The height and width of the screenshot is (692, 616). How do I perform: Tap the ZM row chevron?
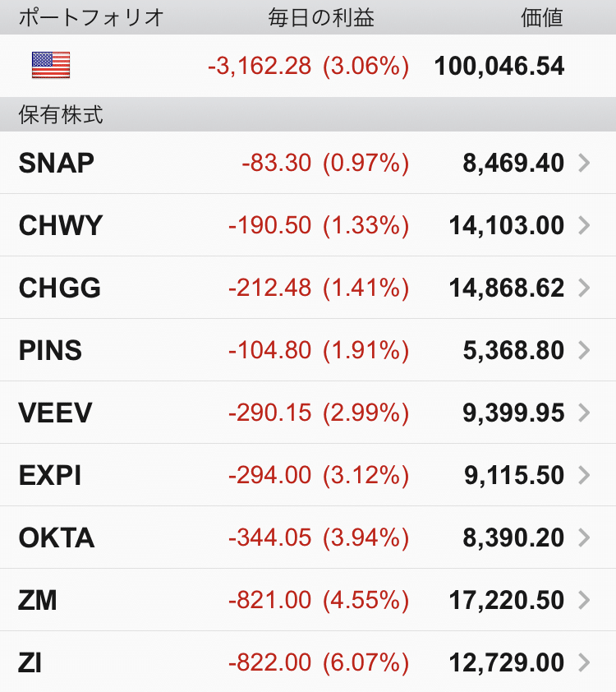[x=584, y=600]
